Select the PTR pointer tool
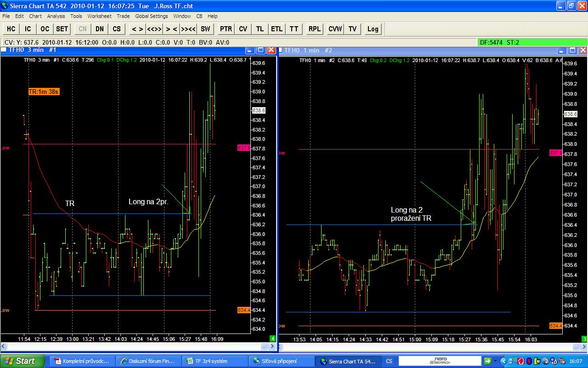The image size is (588, 368). 226,29
